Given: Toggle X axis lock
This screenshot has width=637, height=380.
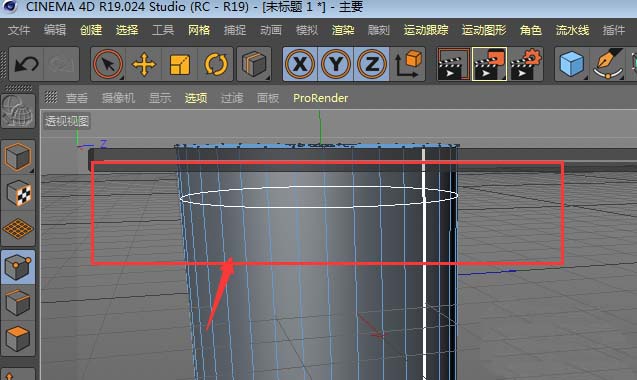Looking at the screenshot, I should click(x=300, y=64).
